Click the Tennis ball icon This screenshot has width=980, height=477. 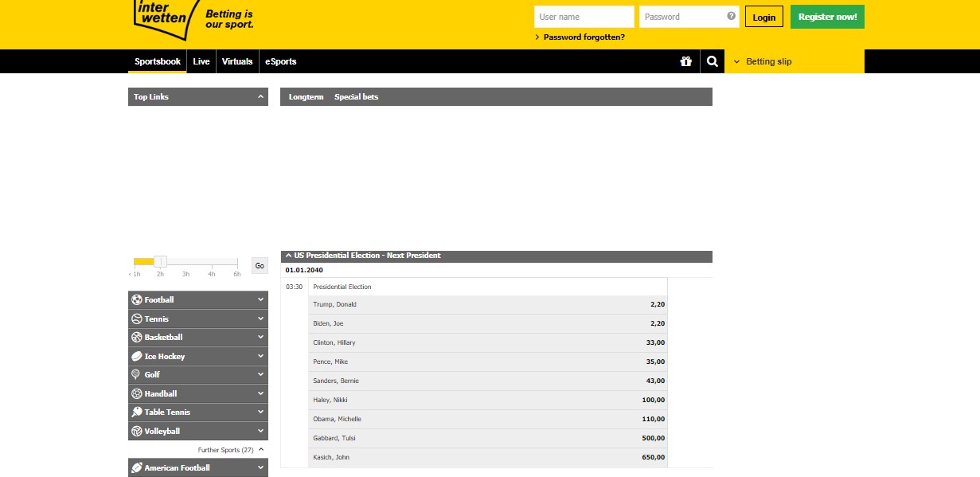click(x=137, y=319)
